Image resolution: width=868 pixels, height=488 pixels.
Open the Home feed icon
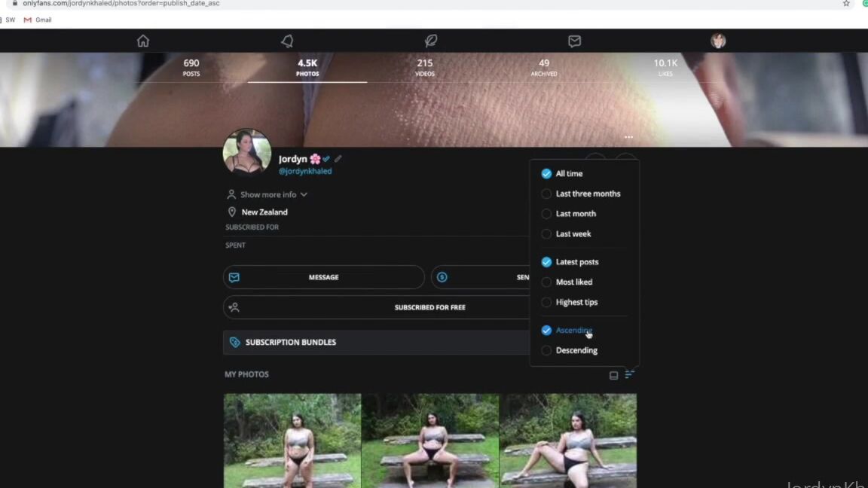click(142, 41)
